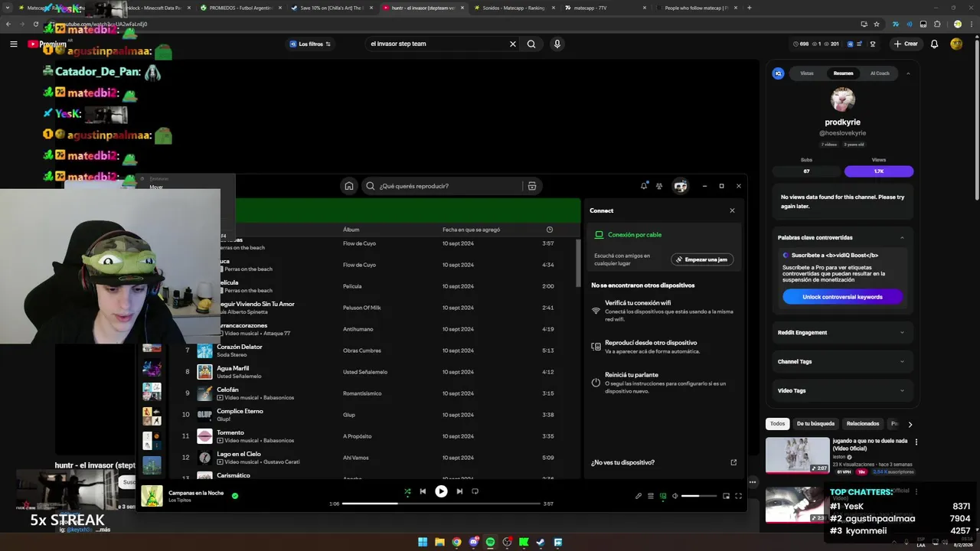Open YouTube notifications bell
The width and height of the screenshot is (980, 551).
(x=934, y=44)
